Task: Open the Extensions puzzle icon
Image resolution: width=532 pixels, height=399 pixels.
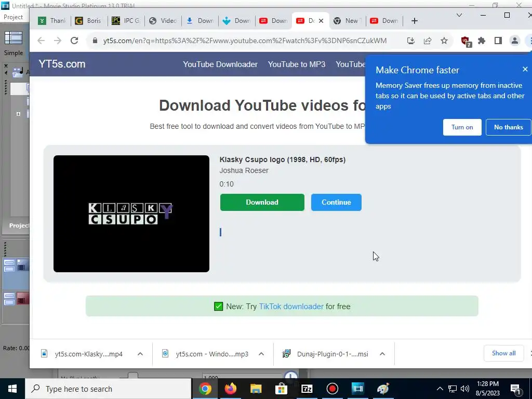Action: (482, 41)
